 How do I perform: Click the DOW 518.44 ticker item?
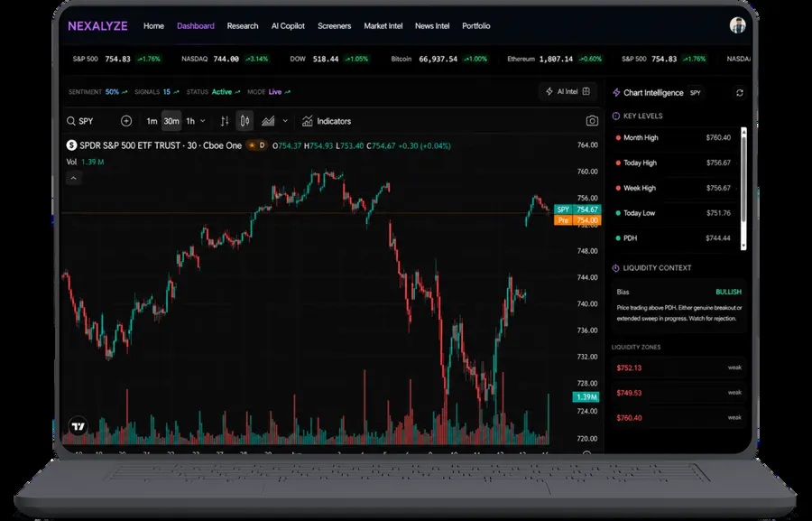click(329, 59)
